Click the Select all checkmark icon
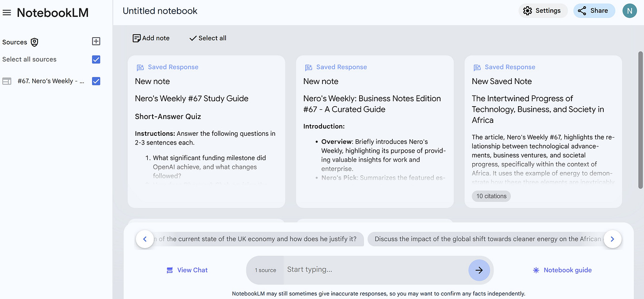 click(x=193, y=38)
